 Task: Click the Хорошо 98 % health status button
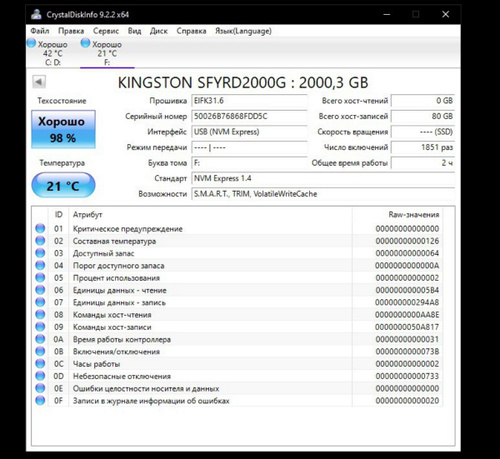[63, 129]
